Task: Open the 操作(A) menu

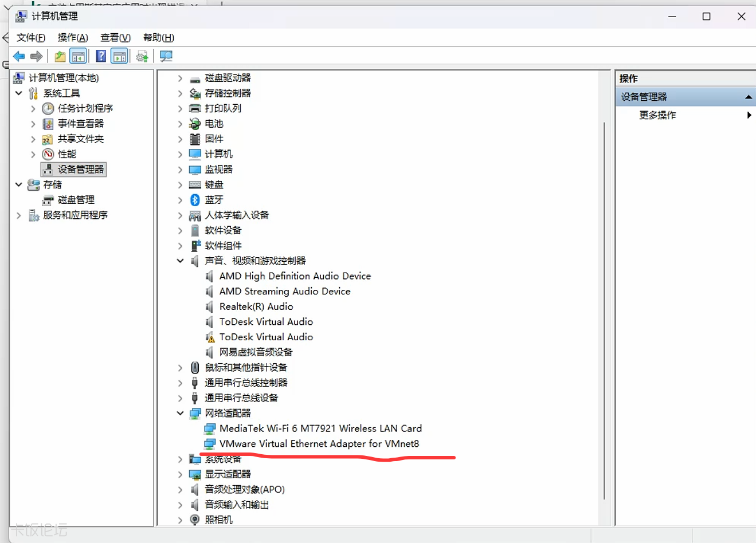Action: (73, 38)
